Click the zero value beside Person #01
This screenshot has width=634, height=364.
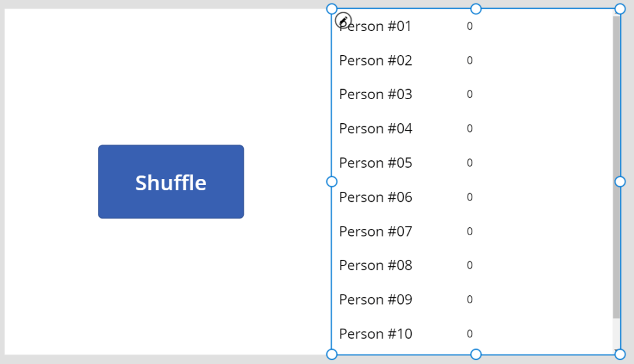470,27
